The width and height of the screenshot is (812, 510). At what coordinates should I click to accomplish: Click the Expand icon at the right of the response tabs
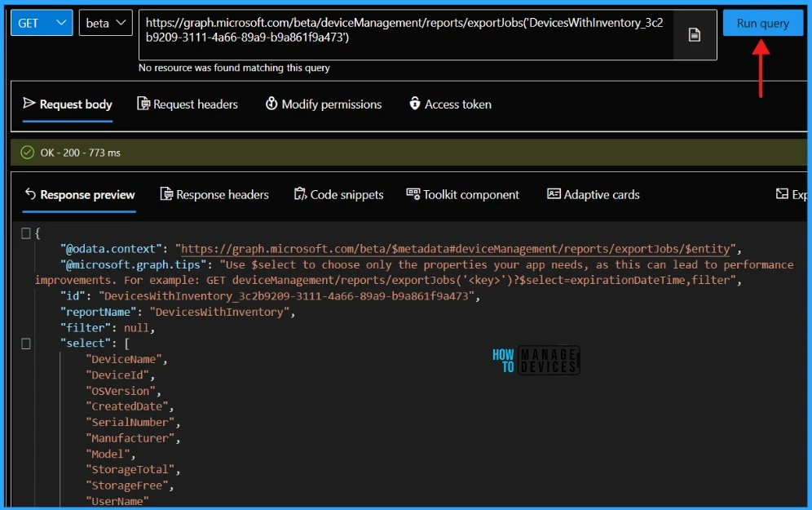pyautogui.click(x=782, y=194)
